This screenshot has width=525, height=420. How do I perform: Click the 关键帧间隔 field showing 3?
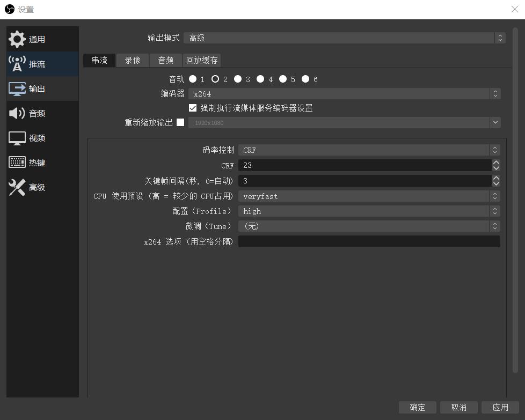365,181
